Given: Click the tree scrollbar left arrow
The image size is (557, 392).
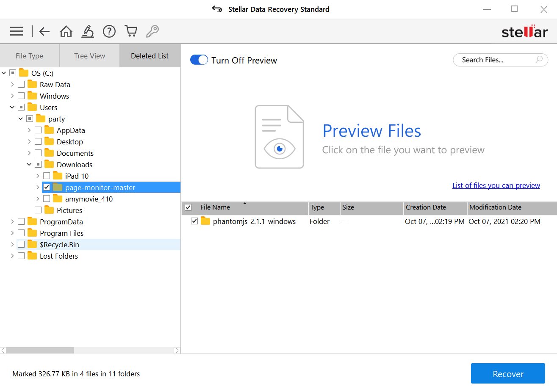Looking at the screenshot, I should coord(3,351).
